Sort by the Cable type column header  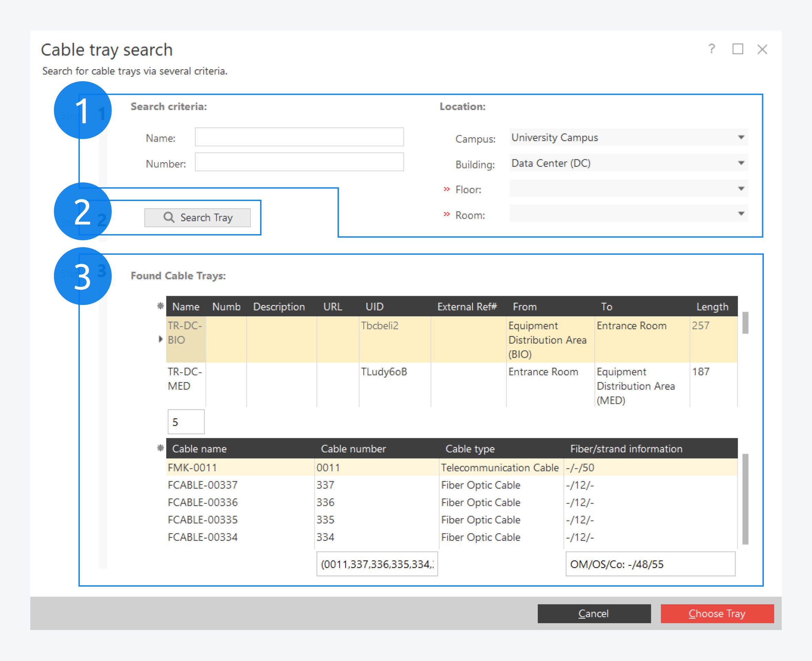click(470, 449)
